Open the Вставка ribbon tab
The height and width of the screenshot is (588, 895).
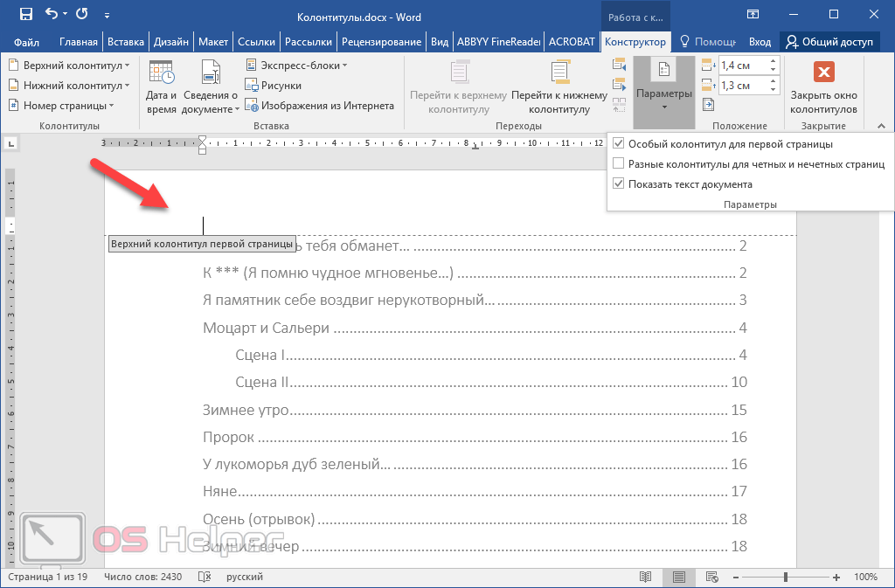coord(125,42)
